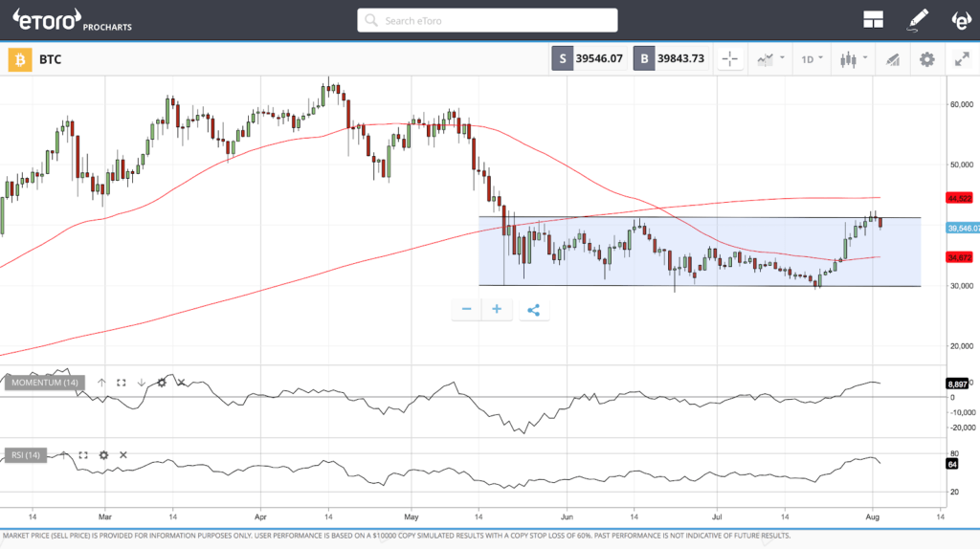Open the candlestick chart type dropdown
Image resolution: width=980 pixels, height=549 pixels.
[851, 59]
